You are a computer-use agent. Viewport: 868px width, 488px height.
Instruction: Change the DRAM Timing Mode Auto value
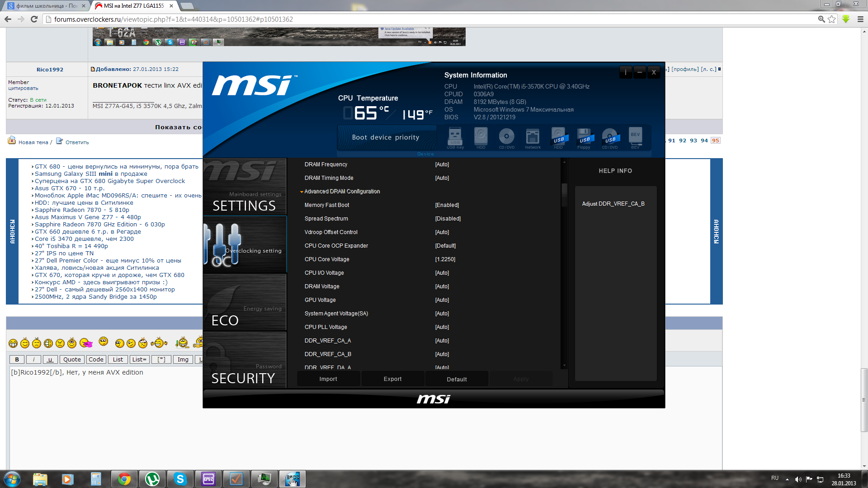point(442,178)
